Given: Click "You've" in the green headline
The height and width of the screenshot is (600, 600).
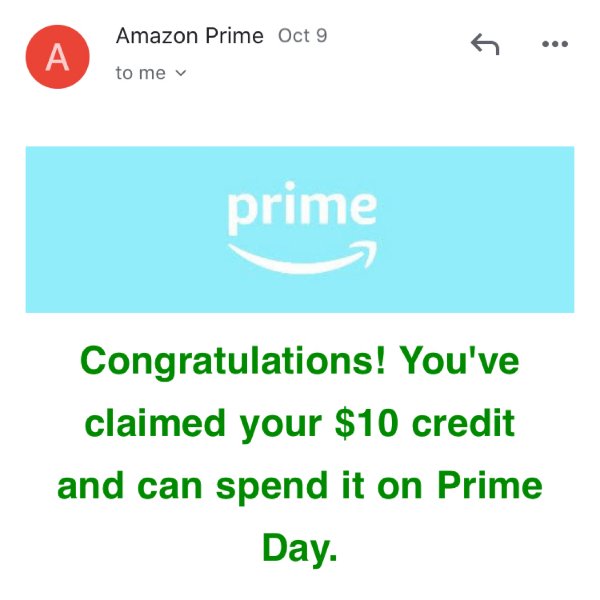Looking at the screenshot, I should pyautogui.click(x=459, y=360).
